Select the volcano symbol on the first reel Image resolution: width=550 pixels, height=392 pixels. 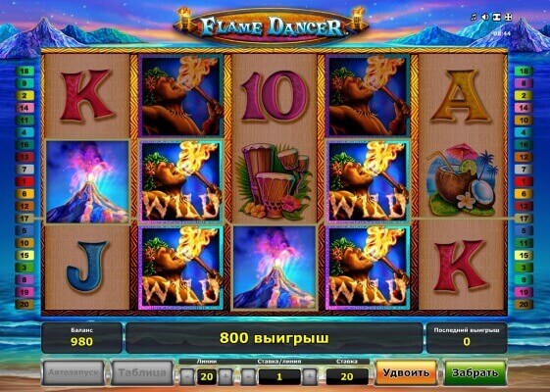point(87,181)
